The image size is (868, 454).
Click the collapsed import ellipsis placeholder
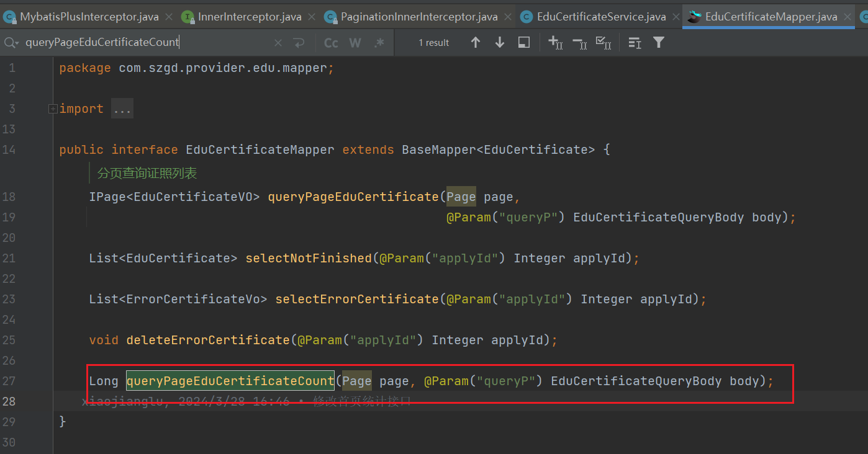click(x=122, y=109)
